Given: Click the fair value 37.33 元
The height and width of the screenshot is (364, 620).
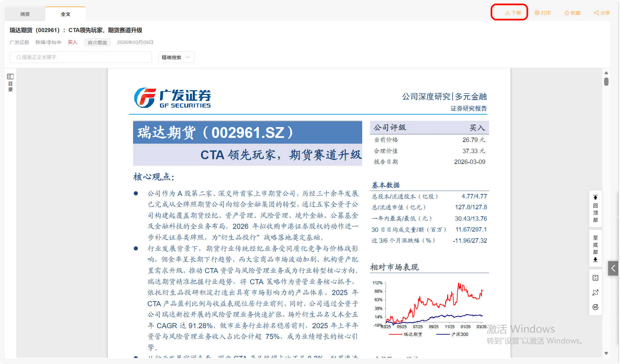Looking at the screenshot, I should point(474,151).
